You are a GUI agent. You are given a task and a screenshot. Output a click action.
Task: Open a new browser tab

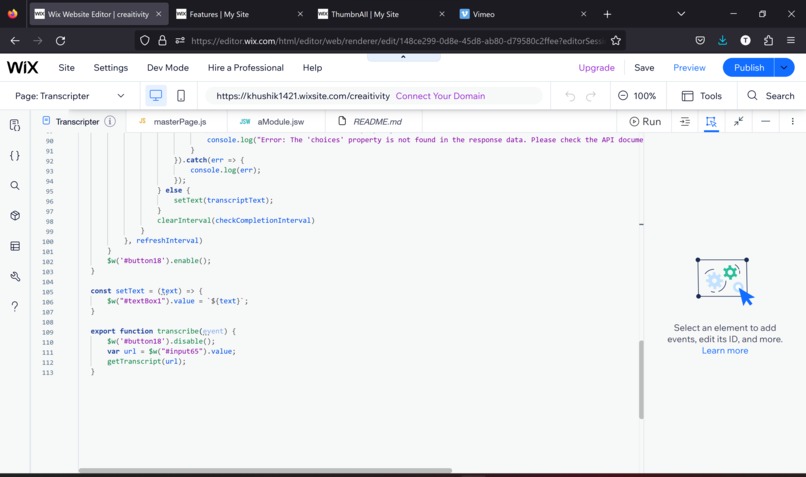[607, 14]
